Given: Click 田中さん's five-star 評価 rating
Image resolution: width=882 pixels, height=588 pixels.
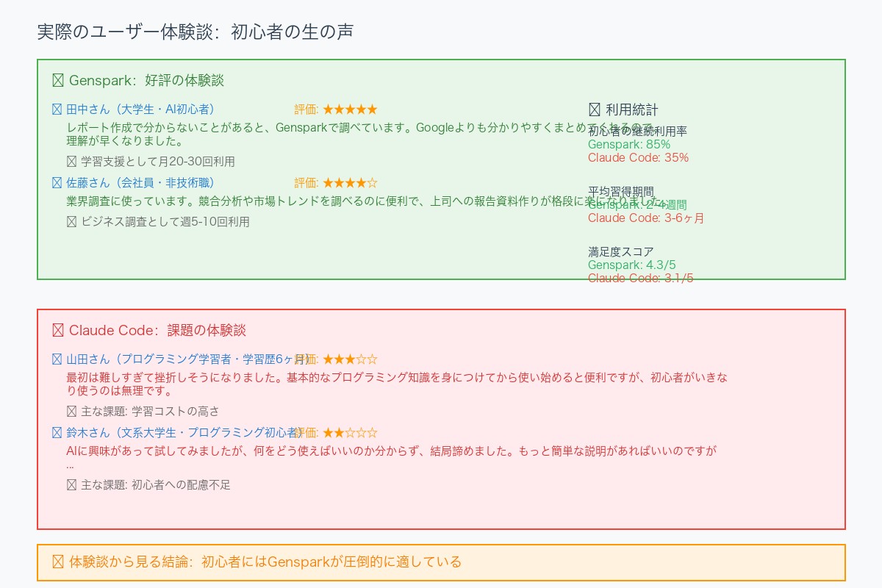Looking at the screenshot, I should (336, 110).
